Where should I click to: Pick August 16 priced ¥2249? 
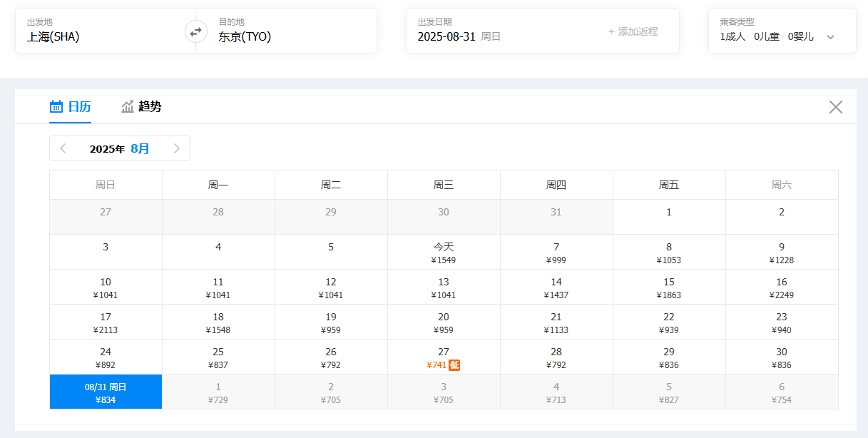(x=782, y=287)
